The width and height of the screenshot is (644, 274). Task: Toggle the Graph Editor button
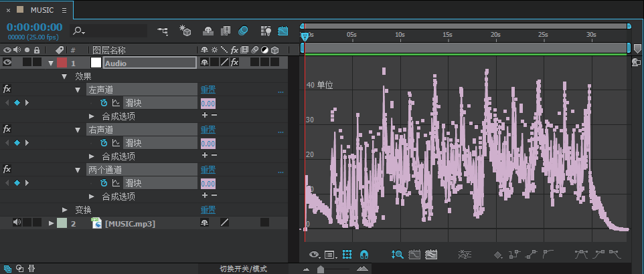pos(283,31)
